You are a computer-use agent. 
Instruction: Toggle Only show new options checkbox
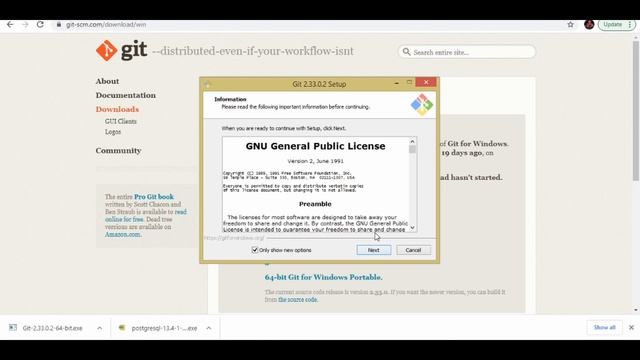tap(255, 250)
